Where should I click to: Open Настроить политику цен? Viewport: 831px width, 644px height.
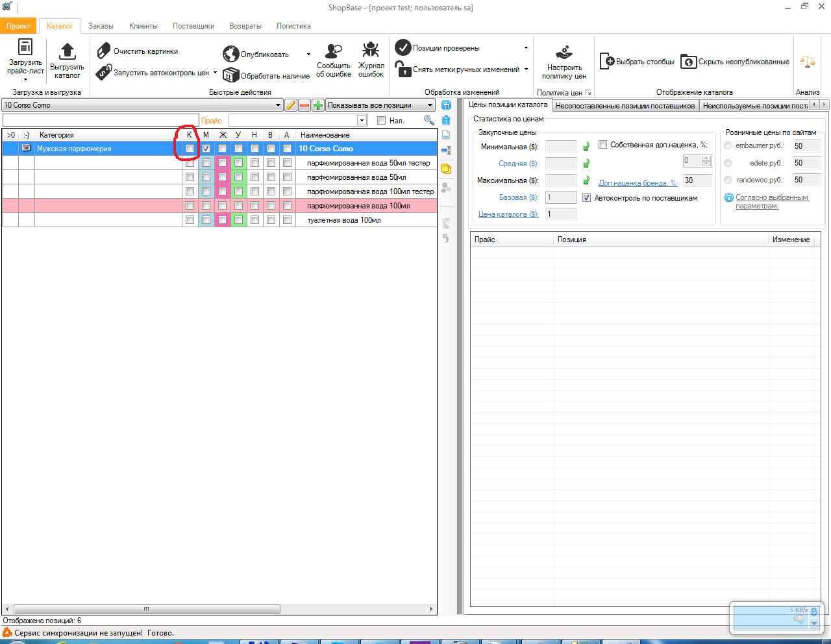[564, 62]
